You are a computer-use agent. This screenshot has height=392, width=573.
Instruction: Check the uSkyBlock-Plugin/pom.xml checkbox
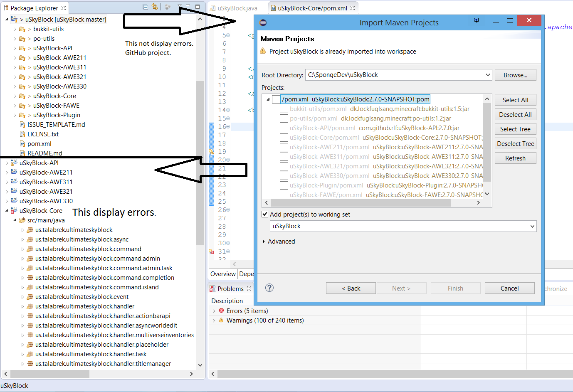[x=284, y=185]
